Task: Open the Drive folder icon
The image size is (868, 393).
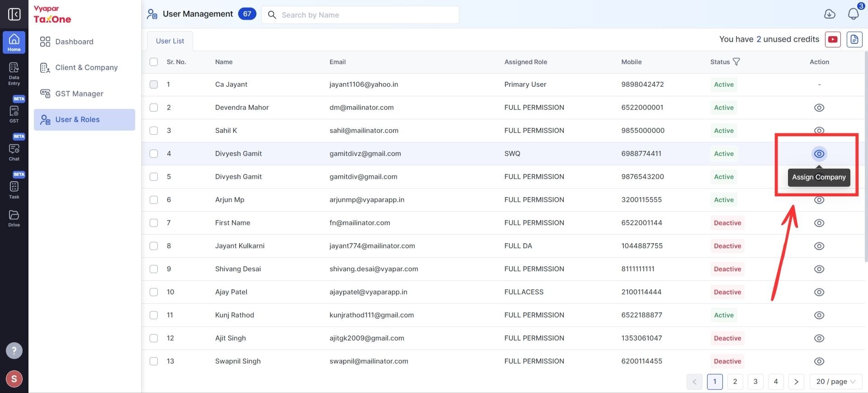Action: (x=14, y=218)
